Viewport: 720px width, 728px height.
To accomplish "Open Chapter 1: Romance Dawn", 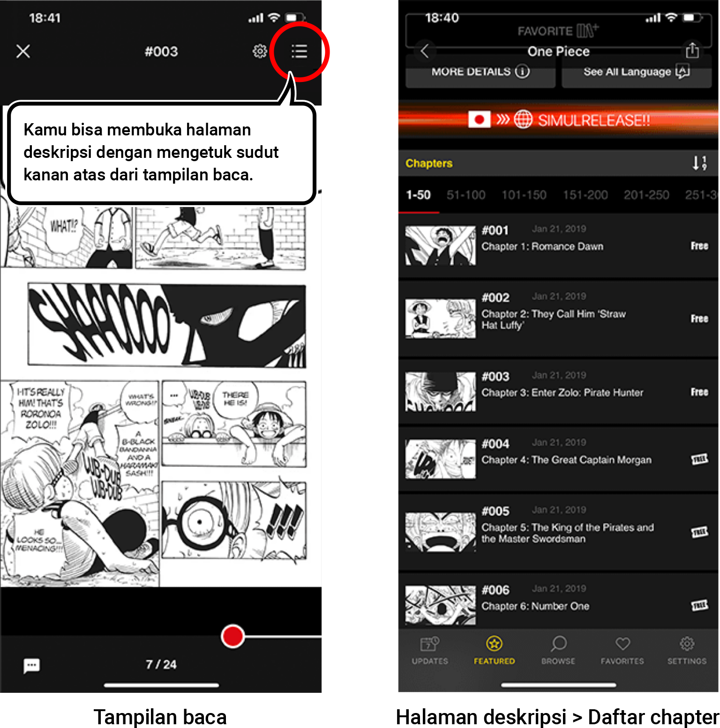I will pos(542,246).
